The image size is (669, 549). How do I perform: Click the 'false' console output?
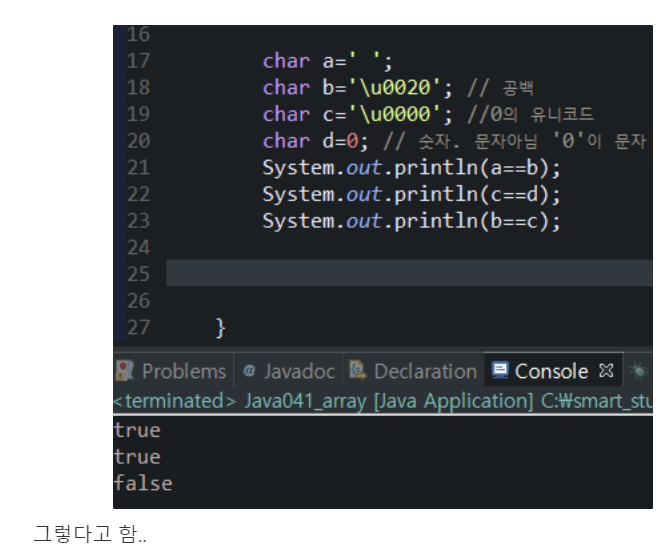click(143, 483)
